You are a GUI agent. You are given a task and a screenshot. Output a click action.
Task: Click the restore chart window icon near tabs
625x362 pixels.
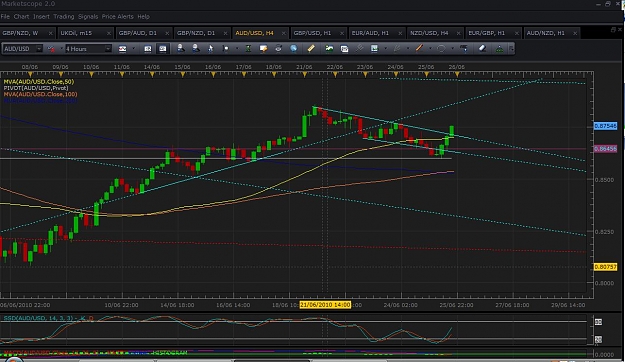613,30
